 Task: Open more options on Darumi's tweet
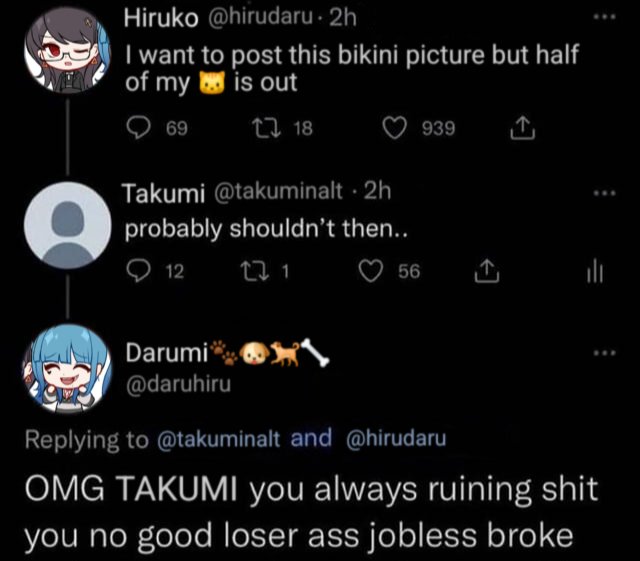pyautogui.click(x=605, y=352)
